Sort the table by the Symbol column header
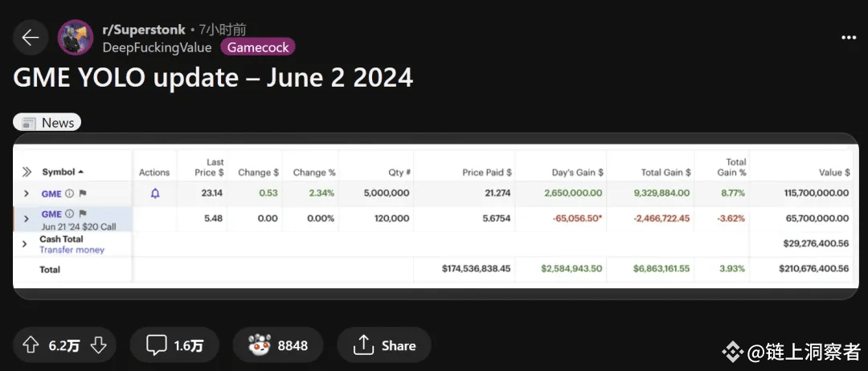This screenshot has height=371, width=868. tap(63, 172)
